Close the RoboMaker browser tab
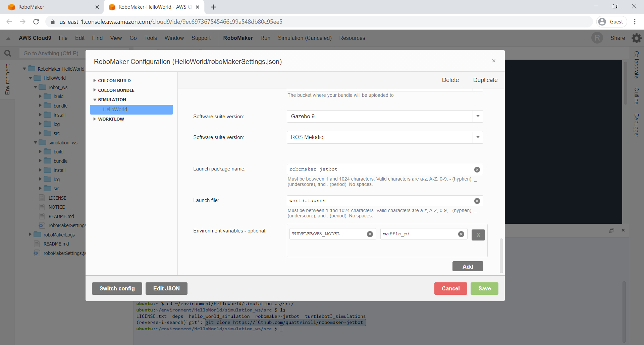This screenshot has width=644, height=345. point(97,7)
